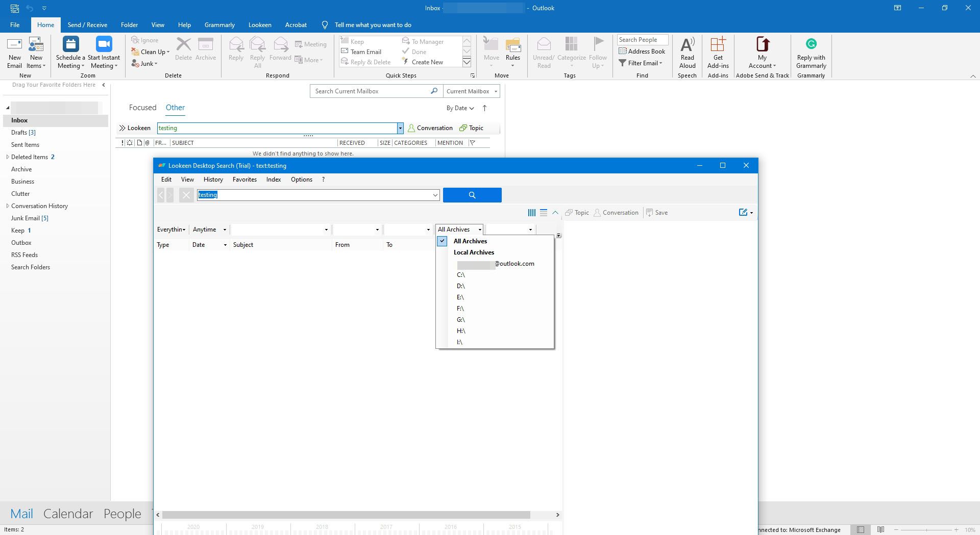Open Get Add-ins
The image size is (980, 535).
pos(718,53)
